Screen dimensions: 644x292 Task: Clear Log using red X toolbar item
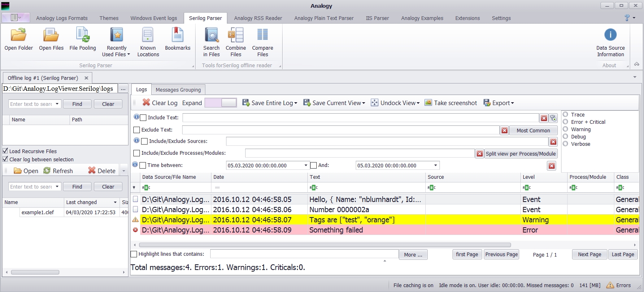coord(160,103)
